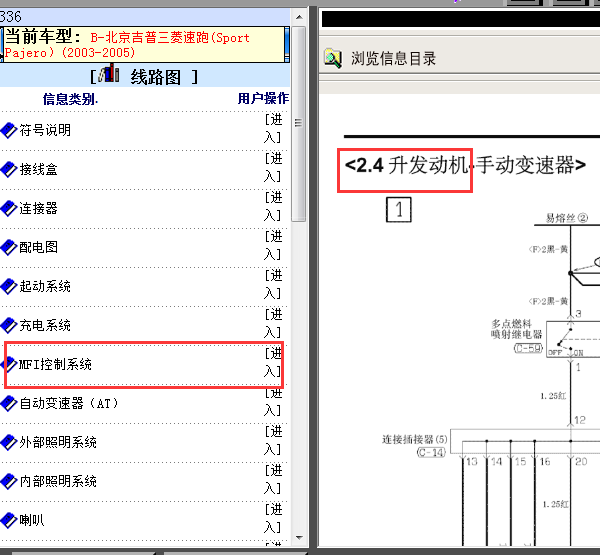Click scroll down arrow of left panel
This screenshot has width=600, height=555.
point(299,538)
